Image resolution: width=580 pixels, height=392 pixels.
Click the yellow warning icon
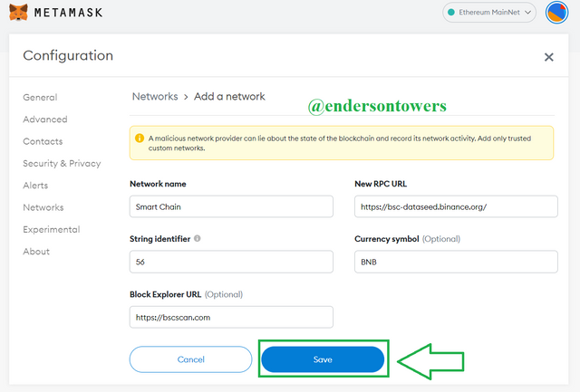pyautogui.click(x=140, y=138)
